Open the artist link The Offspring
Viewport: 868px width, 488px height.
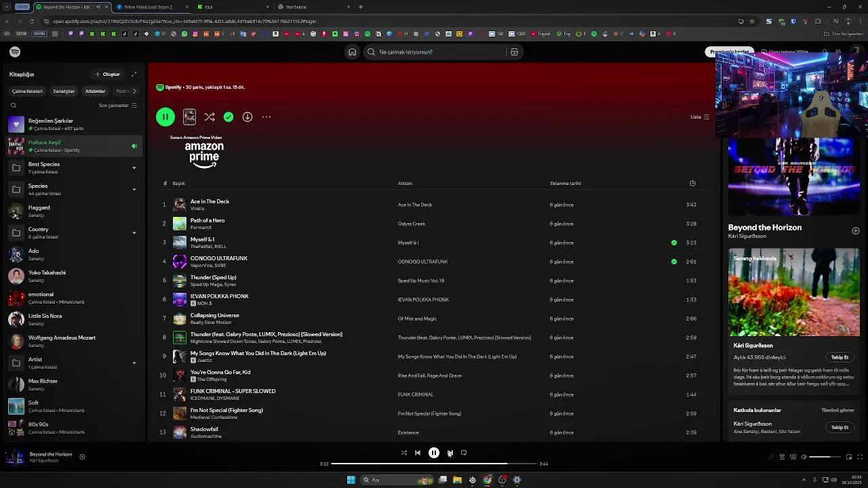click(x=212, y=380)
